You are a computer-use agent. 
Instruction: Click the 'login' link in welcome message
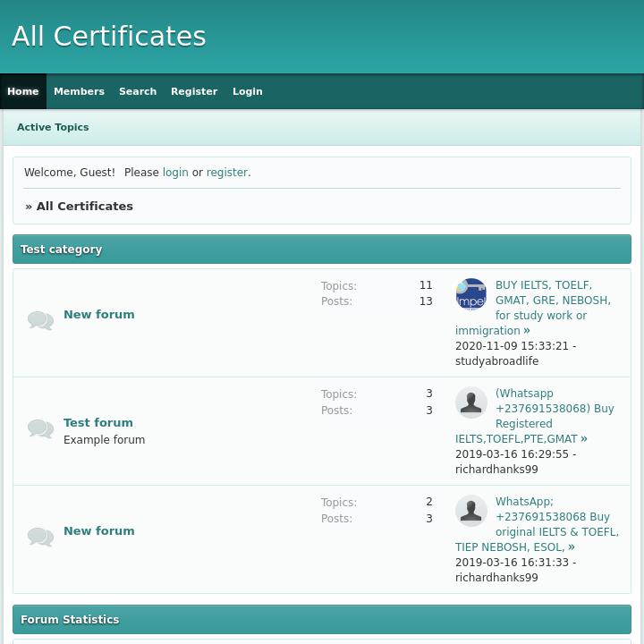[x=175, y=173]
